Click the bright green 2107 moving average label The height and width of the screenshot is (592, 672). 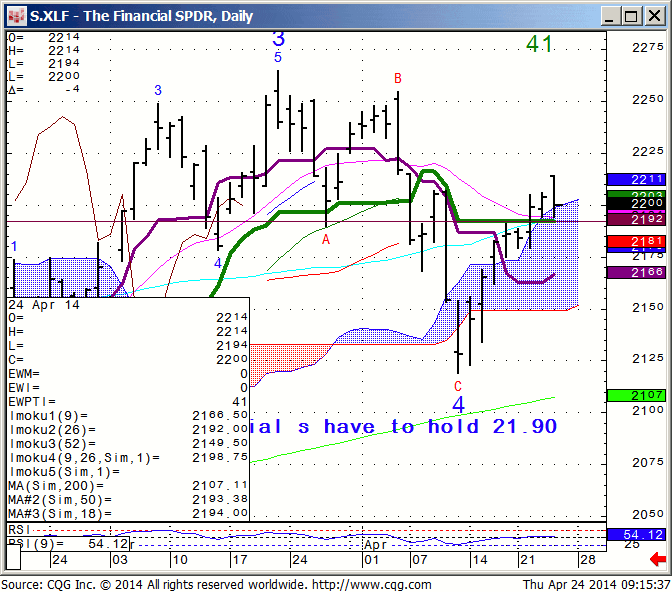click(636, 395)
